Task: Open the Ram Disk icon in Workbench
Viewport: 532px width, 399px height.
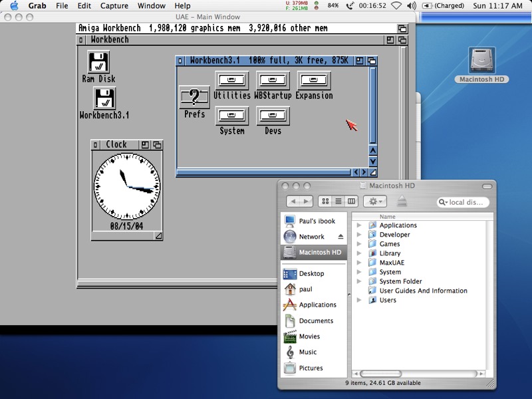Action: (98, 63)
